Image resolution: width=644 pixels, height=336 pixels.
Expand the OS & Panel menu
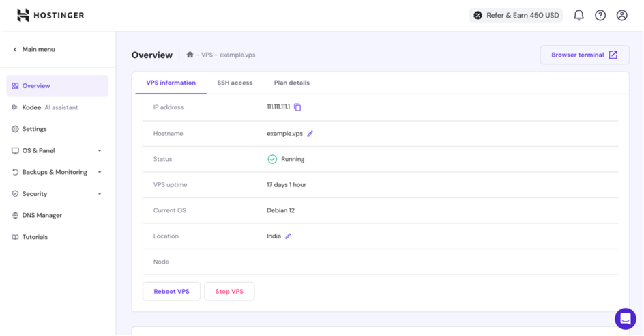[57, 150]
